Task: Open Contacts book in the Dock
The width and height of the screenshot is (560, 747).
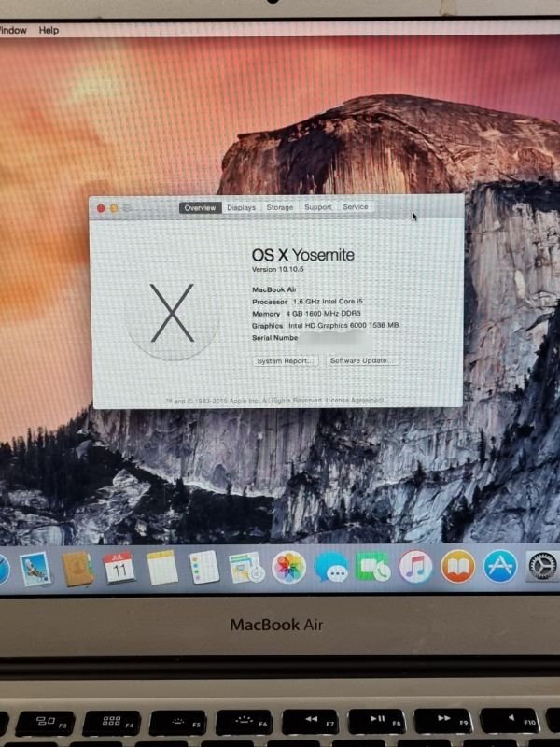Action: pos(77,569)
